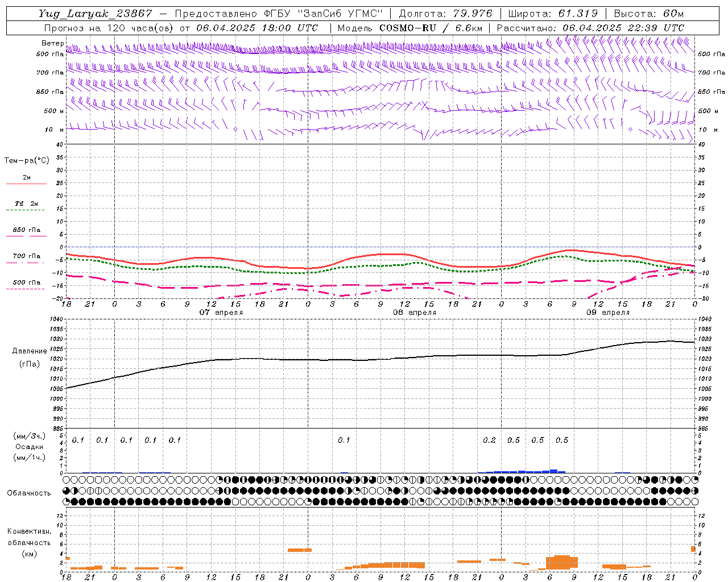728x582 pixels.
Task: Click the (км) unit label
Action: [30, 553]
